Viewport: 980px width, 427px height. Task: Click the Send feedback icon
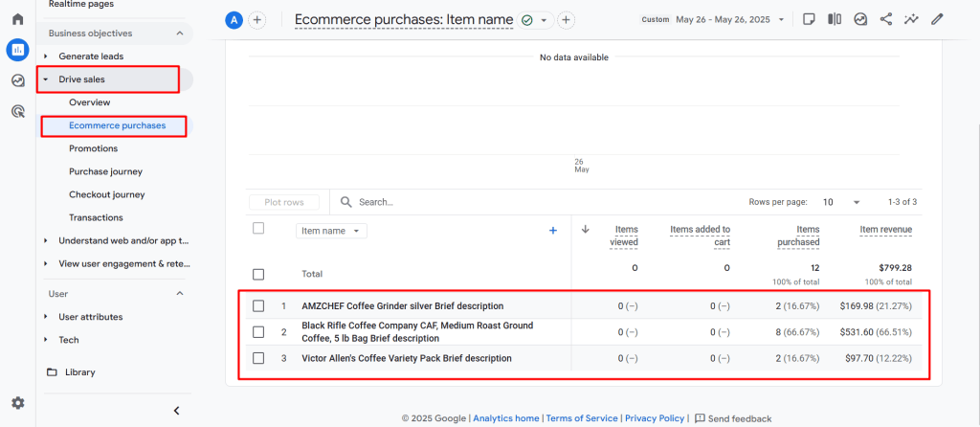(700, 418)
